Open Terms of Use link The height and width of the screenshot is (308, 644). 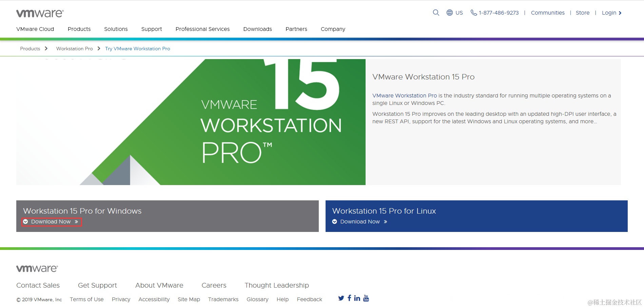86,299
